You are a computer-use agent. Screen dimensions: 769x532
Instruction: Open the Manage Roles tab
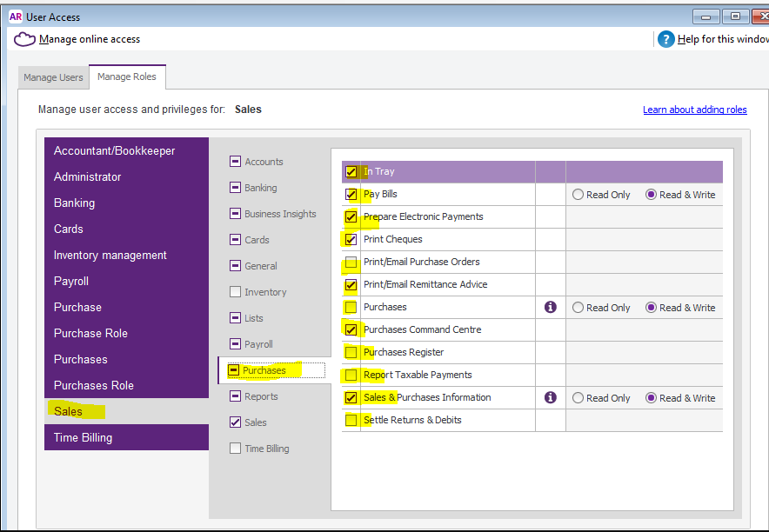point(127,76)
